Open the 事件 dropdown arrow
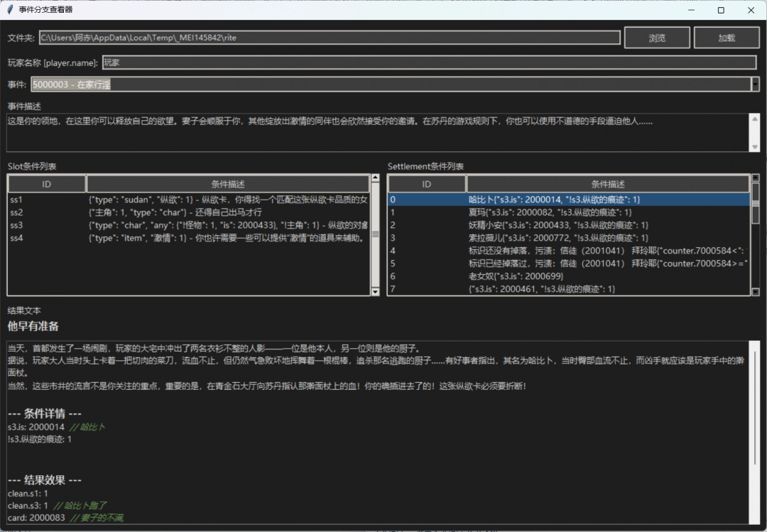The width and height of the screenshot is (767, 532). point(755,85)
